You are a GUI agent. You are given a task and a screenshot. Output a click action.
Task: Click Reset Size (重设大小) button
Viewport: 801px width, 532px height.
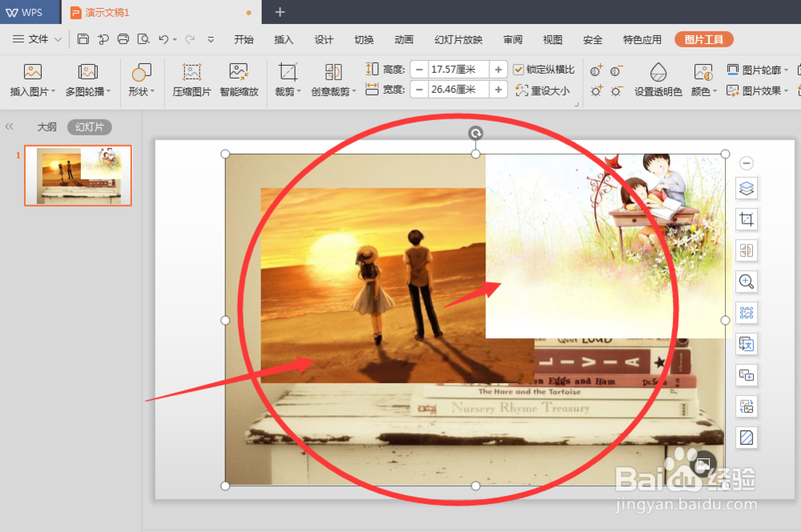coord(542,91)
